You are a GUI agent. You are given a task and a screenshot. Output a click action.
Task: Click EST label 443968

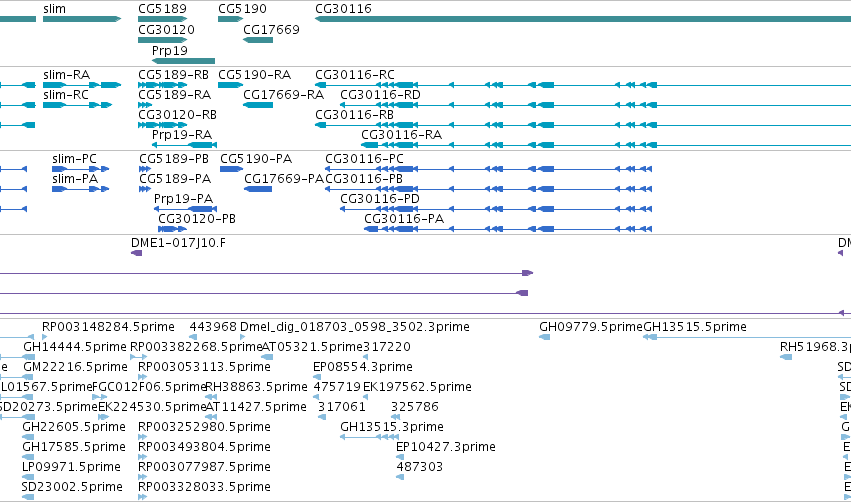click(x=213, y=327)
